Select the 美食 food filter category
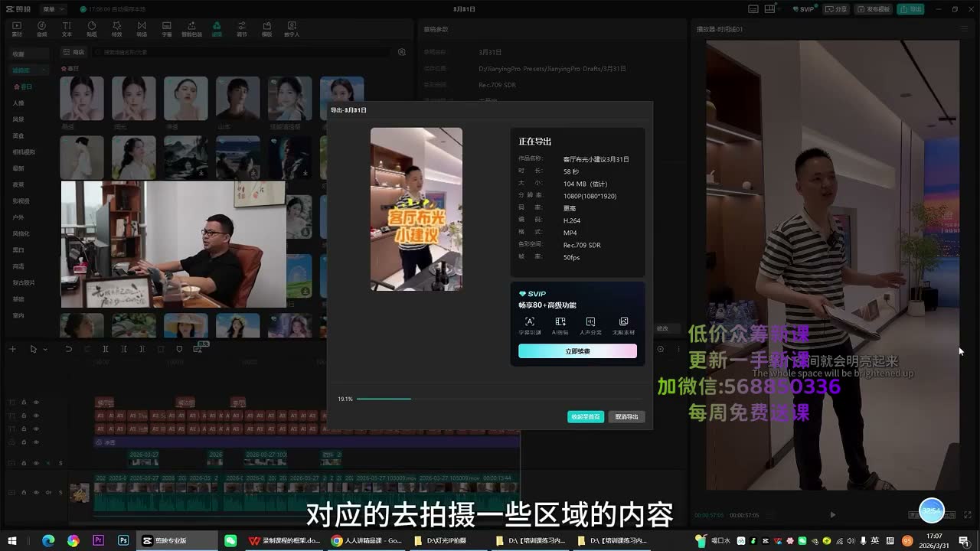This screenshot has width=980, height=551. [x=18, y=135]
